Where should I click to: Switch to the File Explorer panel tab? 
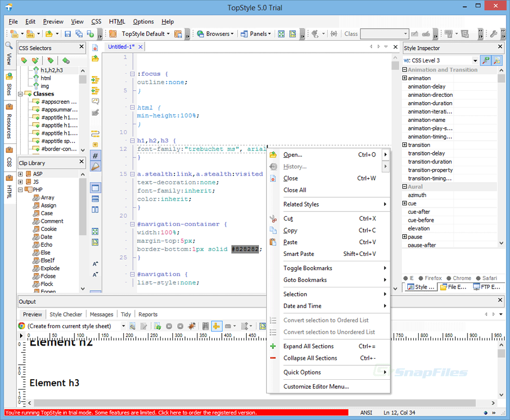coord(453,287)
